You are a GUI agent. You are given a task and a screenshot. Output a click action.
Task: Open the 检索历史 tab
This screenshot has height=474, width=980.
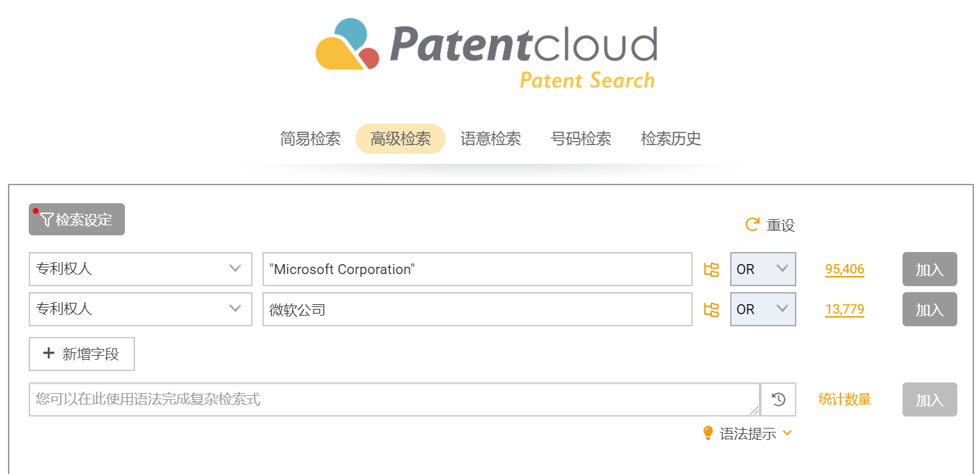671,139
